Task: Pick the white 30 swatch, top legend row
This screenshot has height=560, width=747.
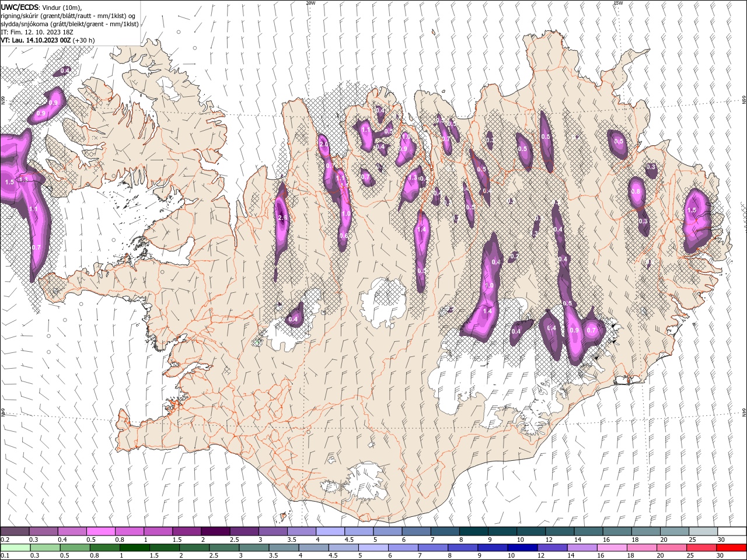Action: pos(731,531)
